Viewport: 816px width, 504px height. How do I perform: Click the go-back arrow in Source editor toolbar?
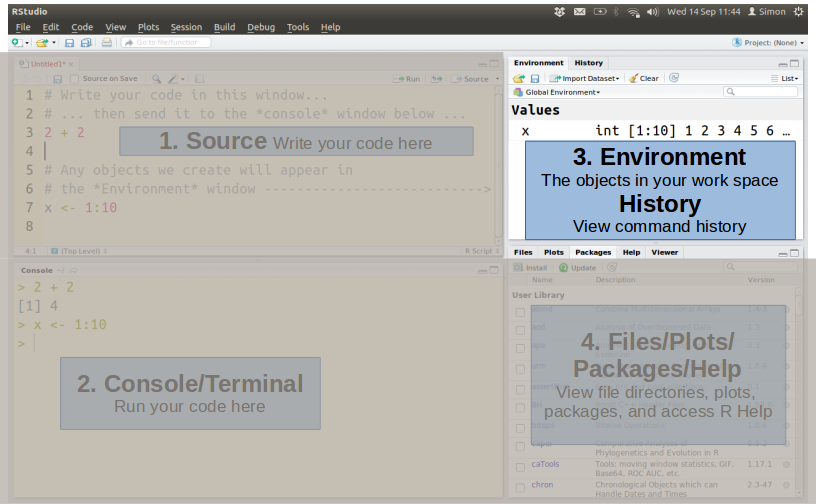coord(24,79)
